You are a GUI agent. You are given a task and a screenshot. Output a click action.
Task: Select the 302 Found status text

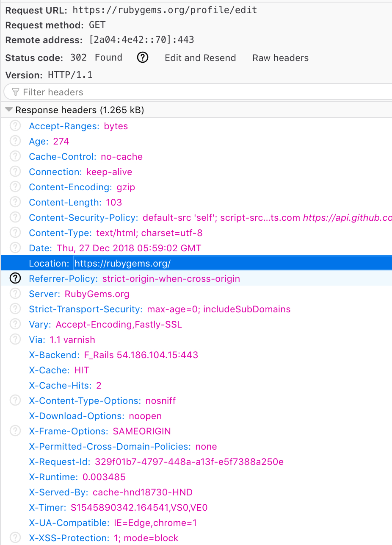click(x=96, y=58)
